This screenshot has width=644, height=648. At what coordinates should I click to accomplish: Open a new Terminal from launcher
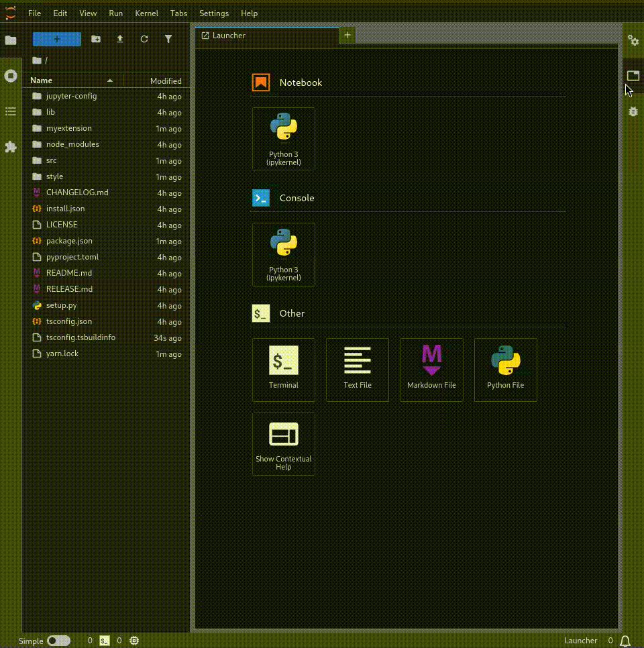tap(284, 370)
